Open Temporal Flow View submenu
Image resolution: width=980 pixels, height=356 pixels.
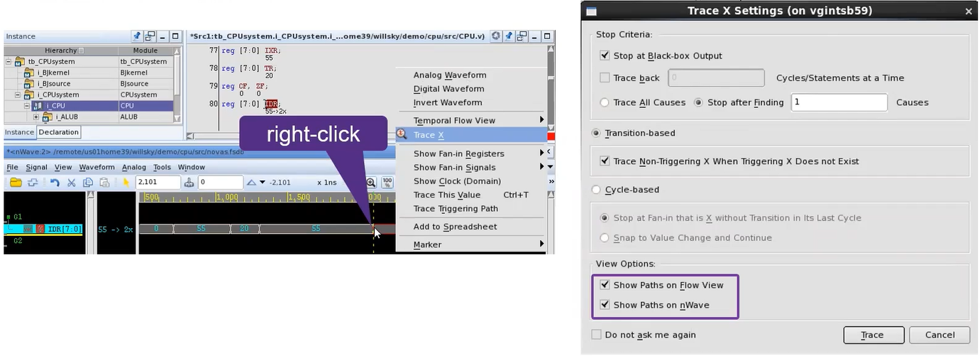point(470,120)
